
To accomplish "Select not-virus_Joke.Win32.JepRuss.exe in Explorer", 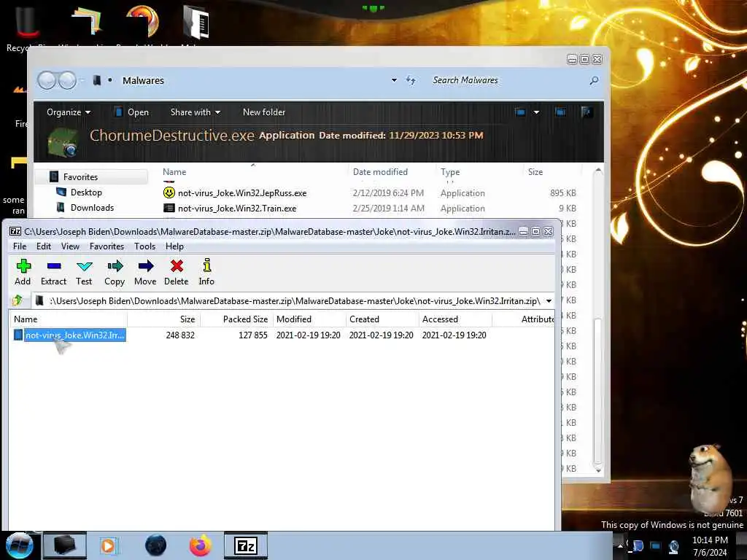I will (242, 193).
